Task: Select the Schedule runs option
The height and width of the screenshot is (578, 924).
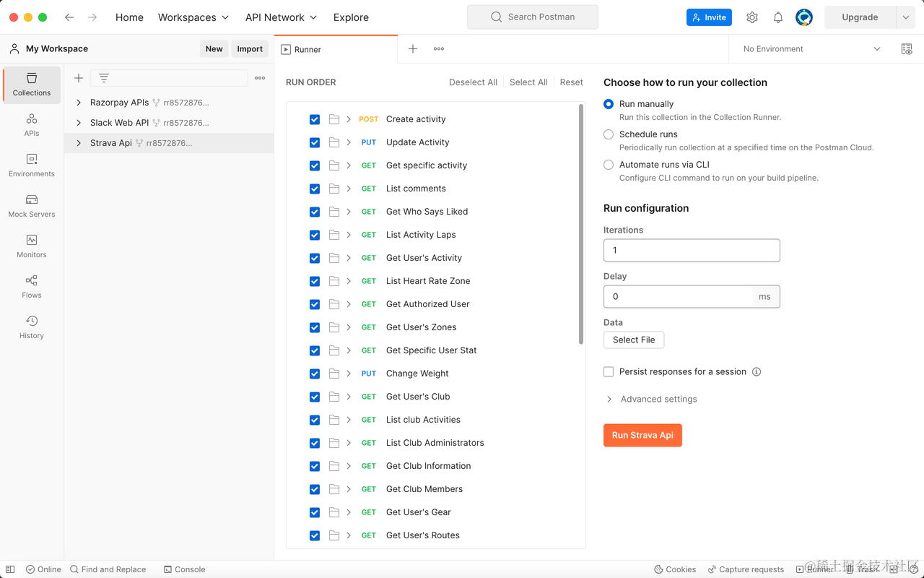Action: tap(609, 134)
